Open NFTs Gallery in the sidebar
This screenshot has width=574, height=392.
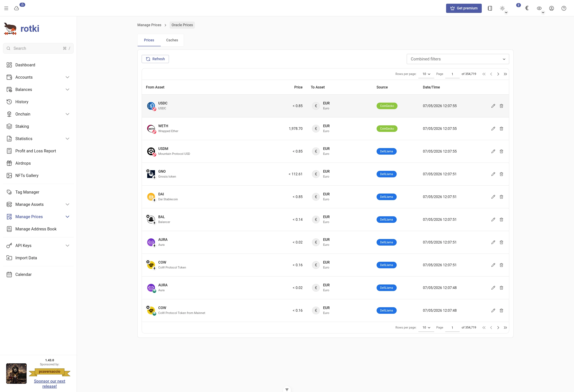[38, 175]
